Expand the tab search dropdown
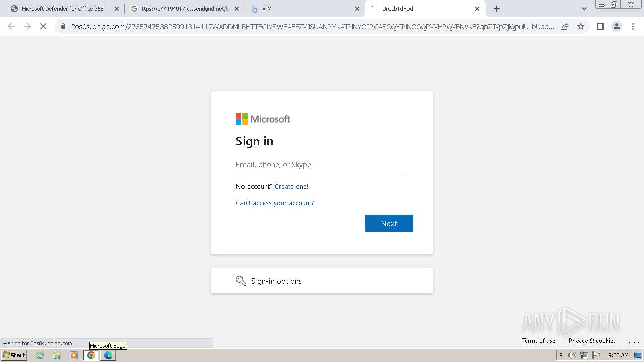Screen dimensions: 644x362 [584, 9]
